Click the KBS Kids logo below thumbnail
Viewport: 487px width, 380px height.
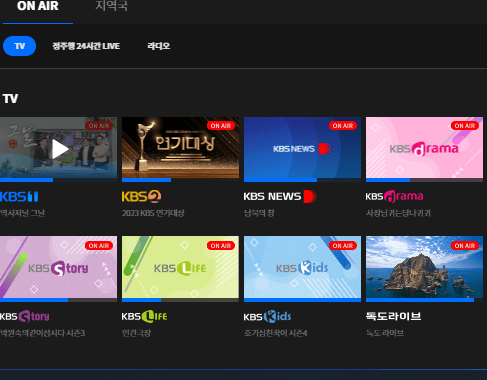point(267,316)
